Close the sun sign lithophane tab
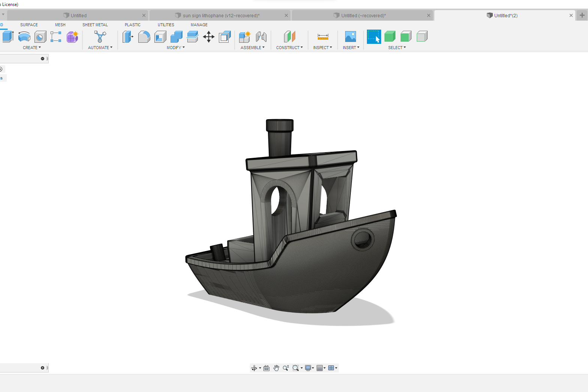Image resolution: width=588 pixels, height=392 pixels. coord(286,15)
